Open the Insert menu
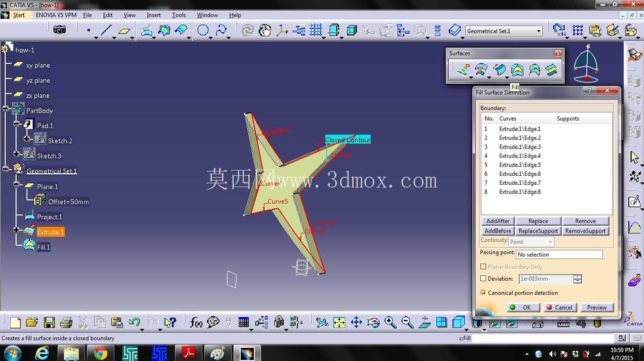The image size is (644, 361). pos(154,15)
